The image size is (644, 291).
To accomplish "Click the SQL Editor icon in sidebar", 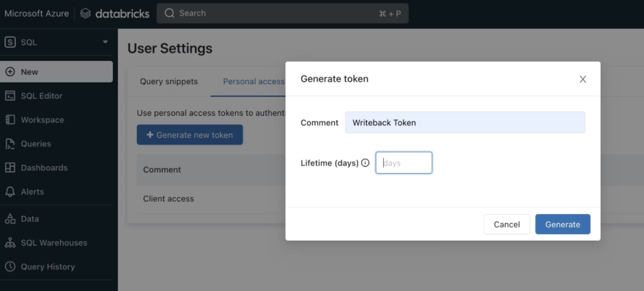I will point(10,96).
